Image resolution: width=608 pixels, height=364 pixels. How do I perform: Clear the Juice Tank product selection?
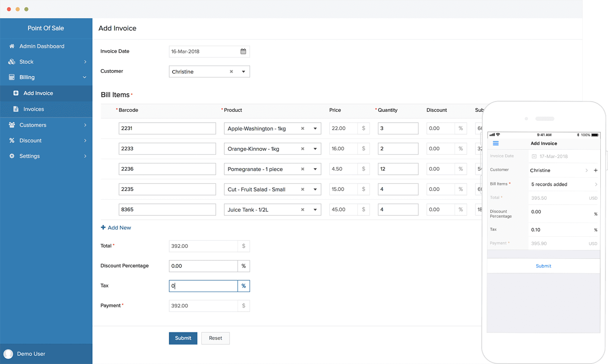click(302, 209)
